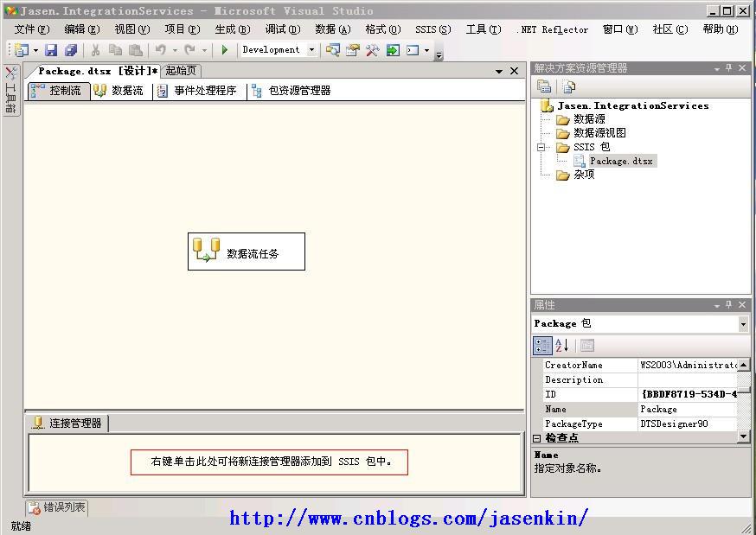
Task: Open the Development configuration combo box
Action: (279, 49)
